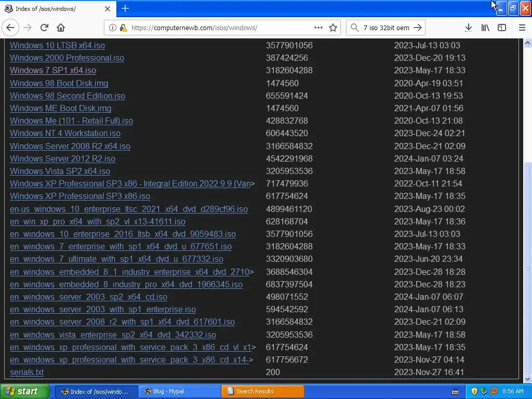Download Windows XP Professional SP3 x86.iso

pyautogui.click(x=79, y=196)
